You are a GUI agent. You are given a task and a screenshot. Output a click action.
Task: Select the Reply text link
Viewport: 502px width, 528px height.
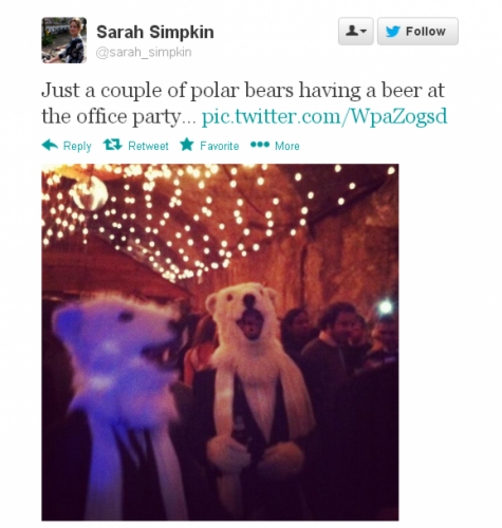point(77,146)
